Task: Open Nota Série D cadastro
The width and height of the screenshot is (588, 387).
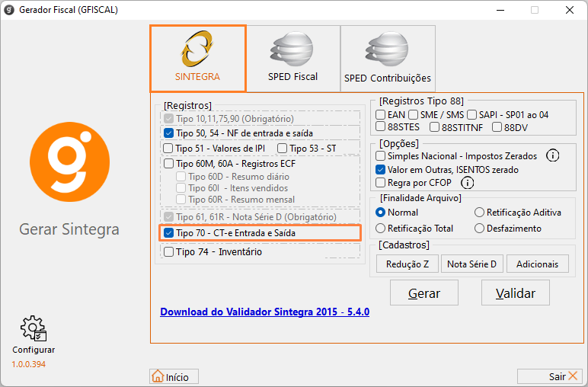Action: pyautogui.click(x=471, y=264)
